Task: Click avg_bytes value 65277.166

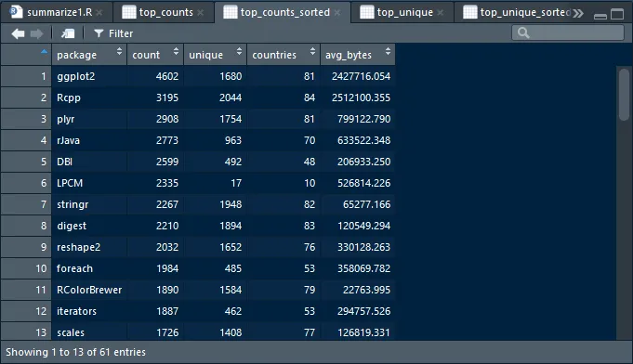Action: click(366, 204)
